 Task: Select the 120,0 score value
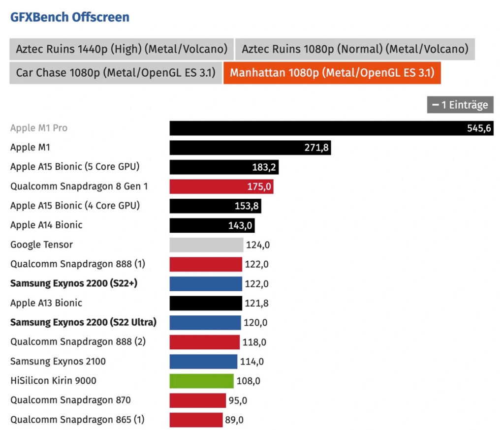pos(255,323)
